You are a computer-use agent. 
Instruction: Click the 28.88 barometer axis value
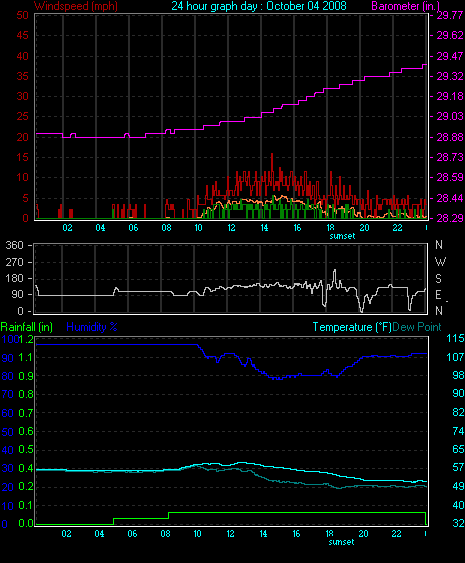pyautogui.click(x=450, y=137)
